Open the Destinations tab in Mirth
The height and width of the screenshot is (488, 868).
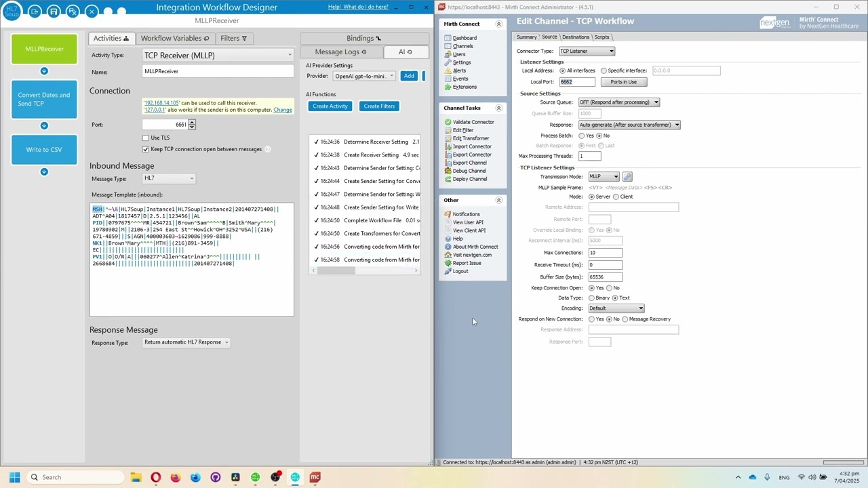click(x=575, y=37)
